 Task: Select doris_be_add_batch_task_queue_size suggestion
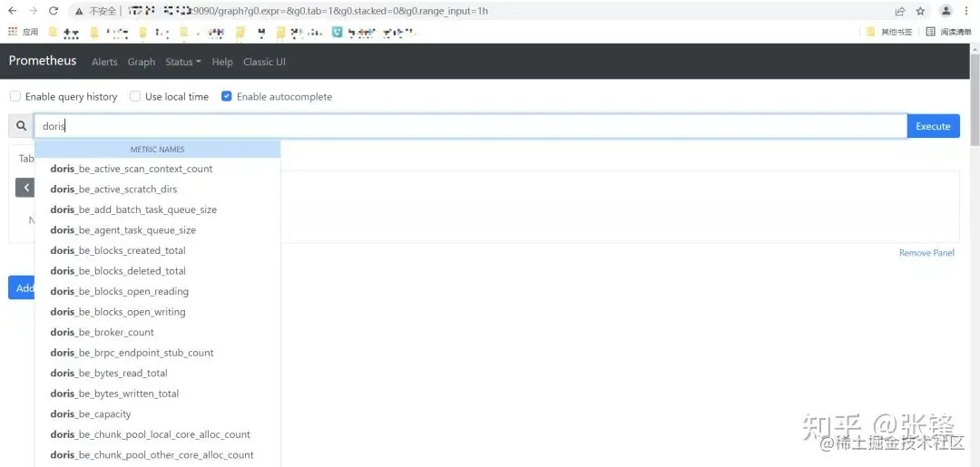158,209
